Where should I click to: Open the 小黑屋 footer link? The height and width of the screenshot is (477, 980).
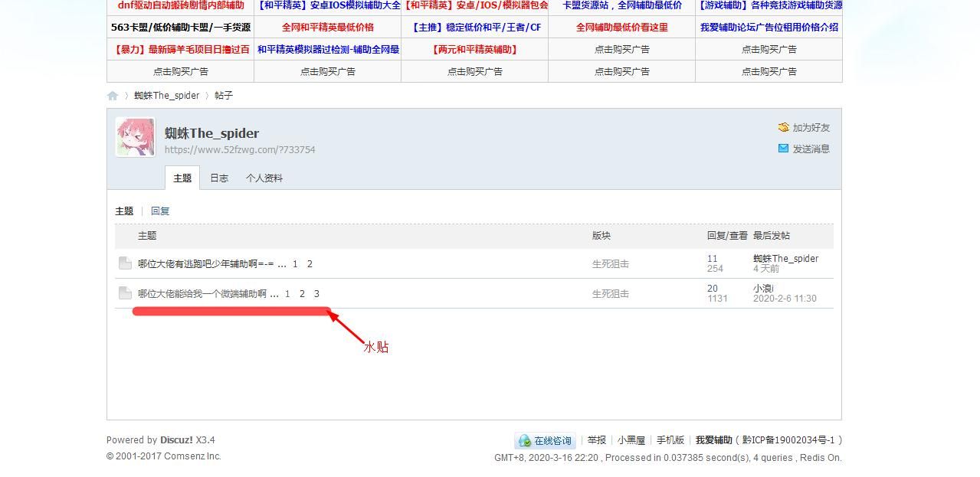(631, 440)
